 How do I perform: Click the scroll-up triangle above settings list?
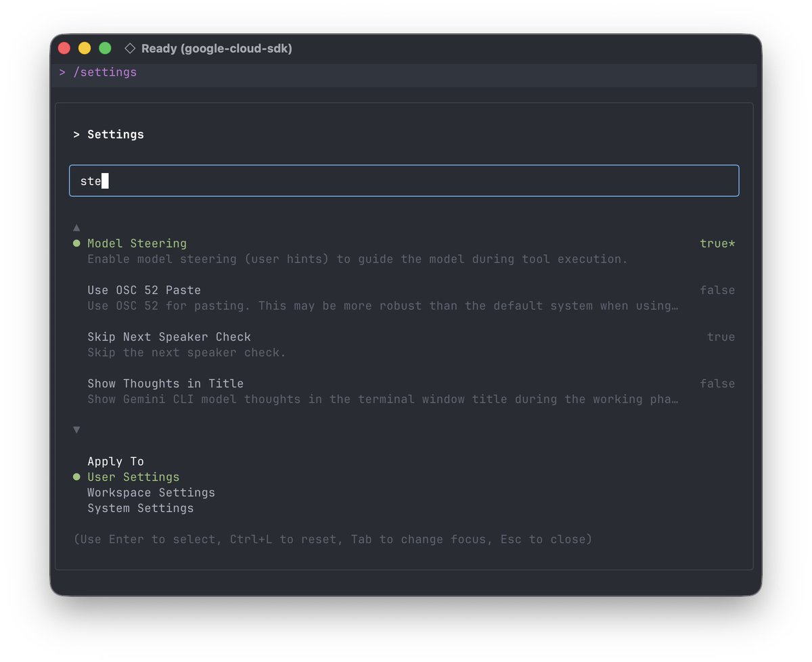[x=76, y=228]
